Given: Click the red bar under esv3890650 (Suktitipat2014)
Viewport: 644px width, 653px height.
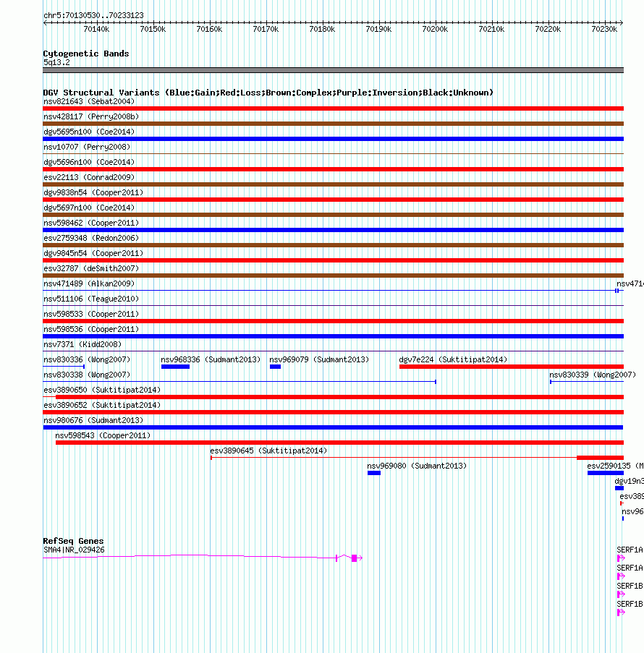Looking at the screenshot, I should [339, 397].
